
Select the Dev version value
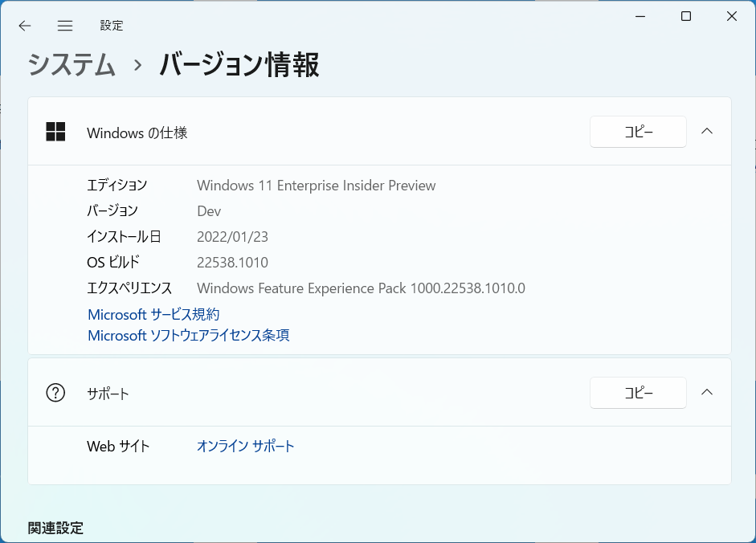point(209,211)
